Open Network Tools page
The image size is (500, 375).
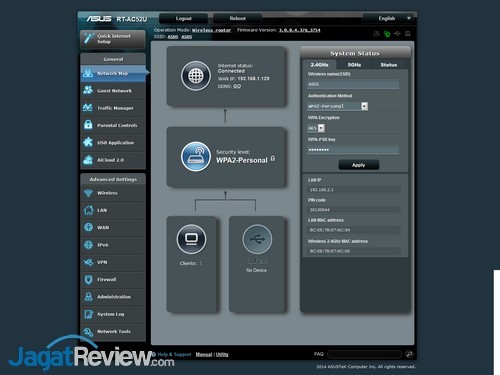click(x=113, y=332)
